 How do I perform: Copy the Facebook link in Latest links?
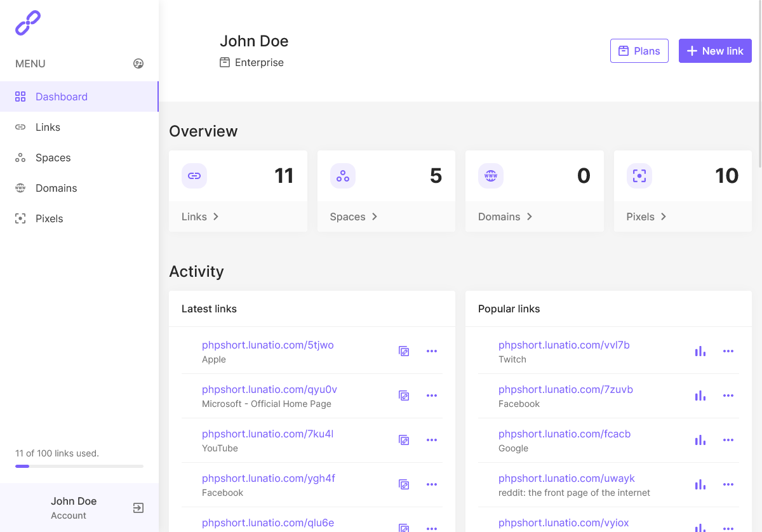404,484
